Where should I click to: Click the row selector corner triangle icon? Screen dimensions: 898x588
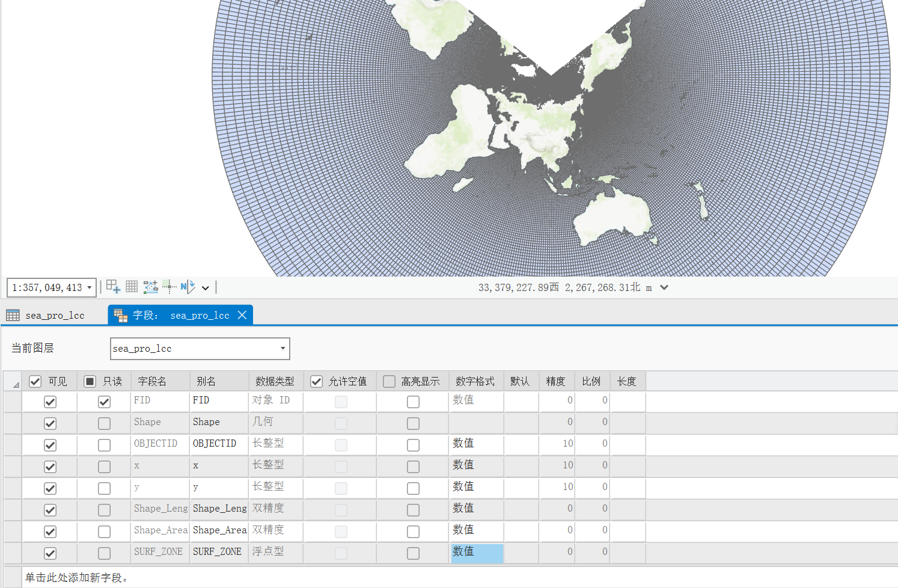(x=16, y=384)
